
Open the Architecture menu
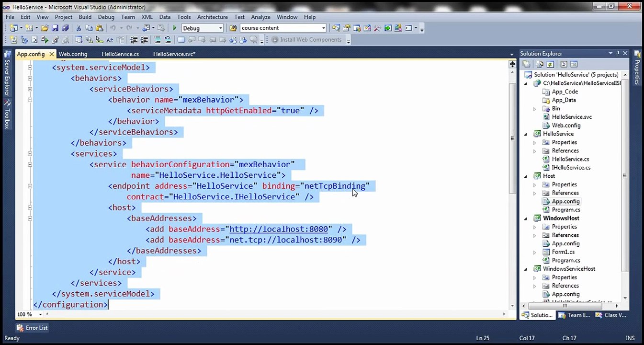pyautogui.click(x=213, y=17)
